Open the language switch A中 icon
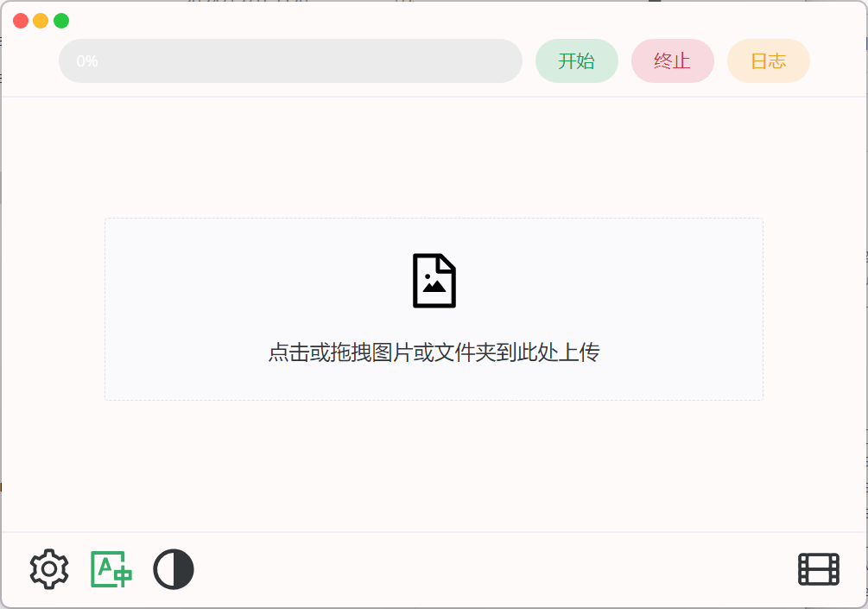This screenshot has height=609, width=868. point(111,569)
